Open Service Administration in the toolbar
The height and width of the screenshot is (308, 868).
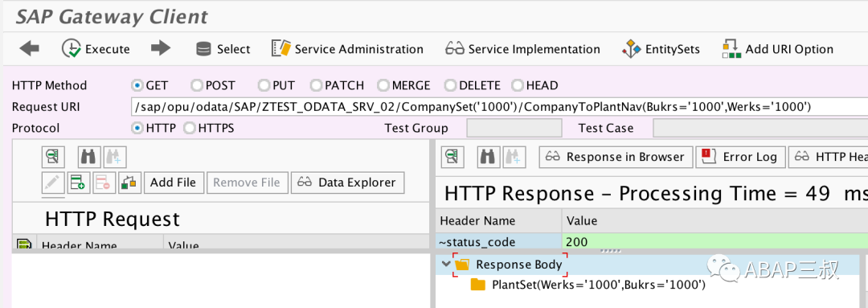click(347, 49)
